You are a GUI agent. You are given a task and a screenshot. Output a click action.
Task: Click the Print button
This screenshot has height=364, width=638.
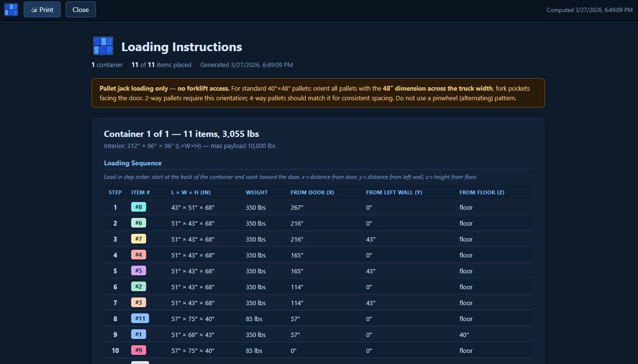[42, 9]
